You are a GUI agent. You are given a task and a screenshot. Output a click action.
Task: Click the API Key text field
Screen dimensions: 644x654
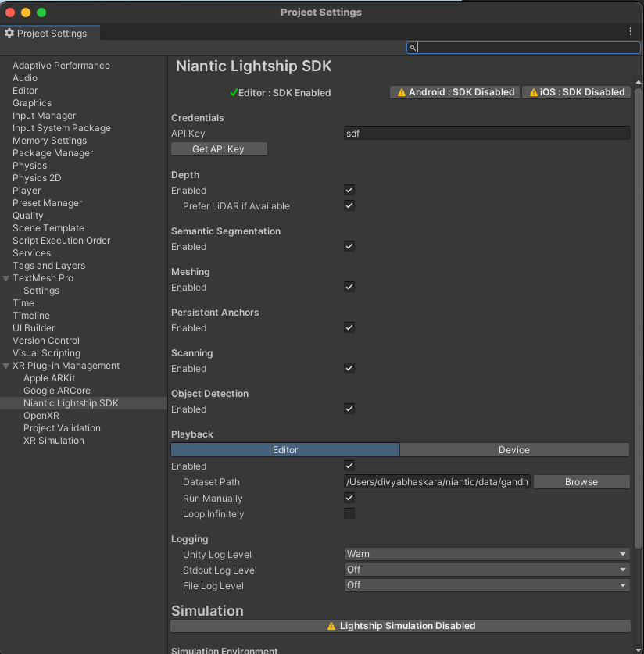[x=487, y=134]
